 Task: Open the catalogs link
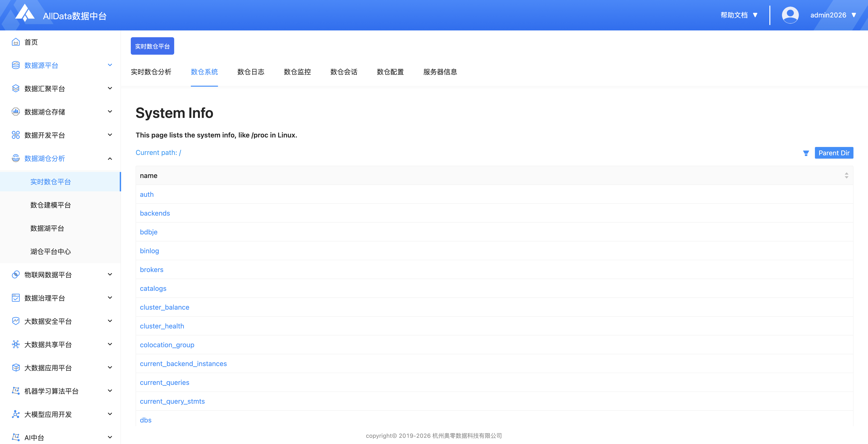(x=153, y=289)
